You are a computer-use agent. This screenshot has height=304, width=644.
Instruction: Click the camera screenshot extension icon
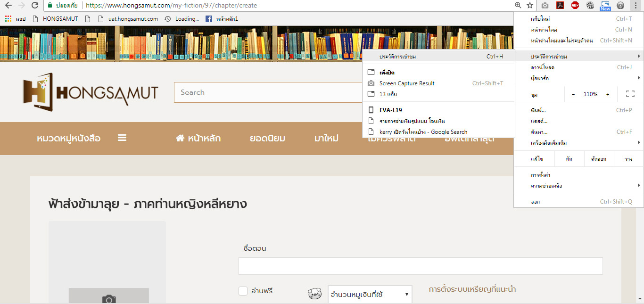545,5
